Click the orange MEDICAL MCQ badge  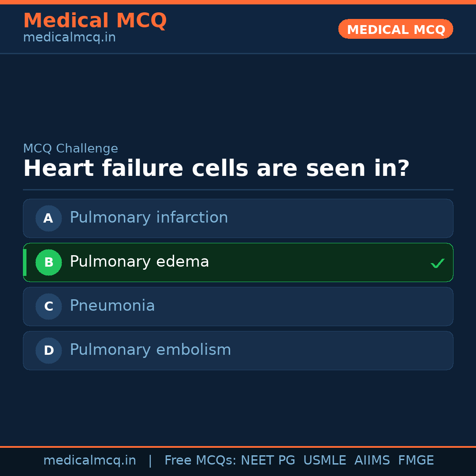(395, 29)
